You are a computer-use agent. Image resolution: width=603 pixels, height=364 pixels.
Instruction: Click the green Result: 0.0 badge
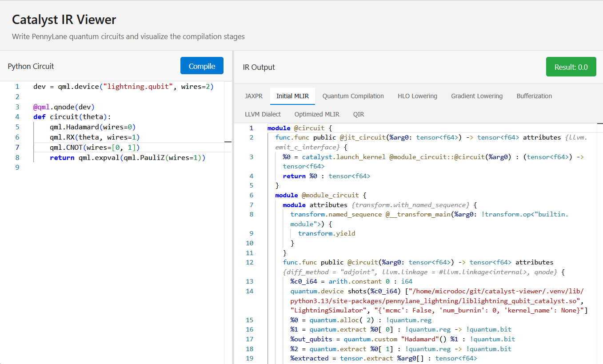coord(571,67)
